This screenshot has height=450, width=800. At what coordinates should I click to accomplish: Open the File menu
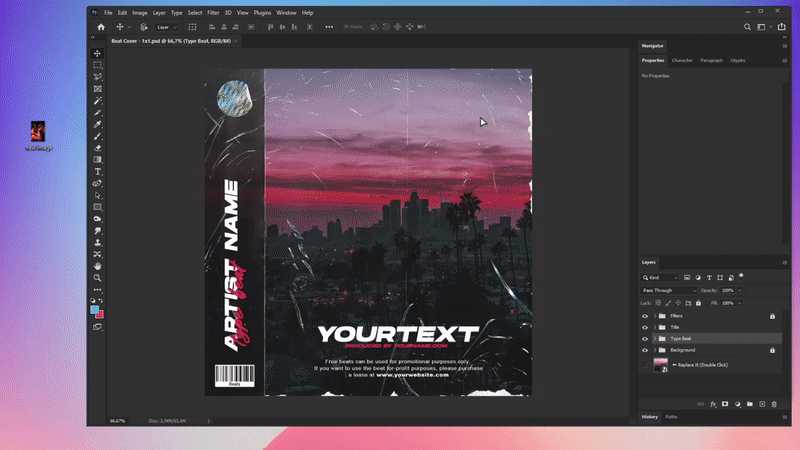click(x=108, y=13)
